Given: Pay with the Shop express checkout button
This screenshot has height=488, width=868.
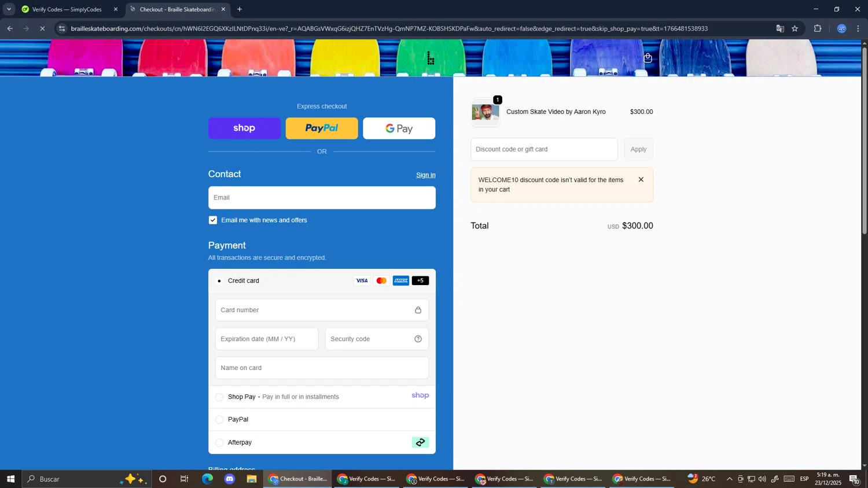Looking at the screenshot, I should [244, 128].
